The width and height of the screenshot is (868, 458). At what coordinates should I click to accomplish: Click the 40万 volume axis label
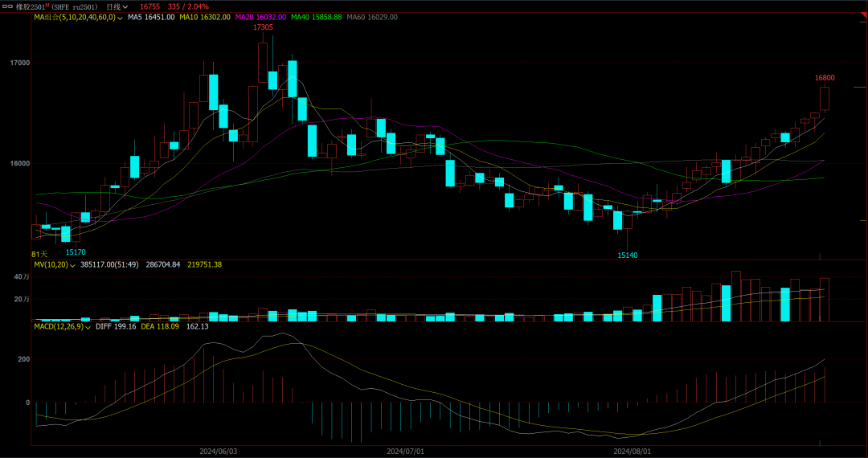tap(22, 276)
